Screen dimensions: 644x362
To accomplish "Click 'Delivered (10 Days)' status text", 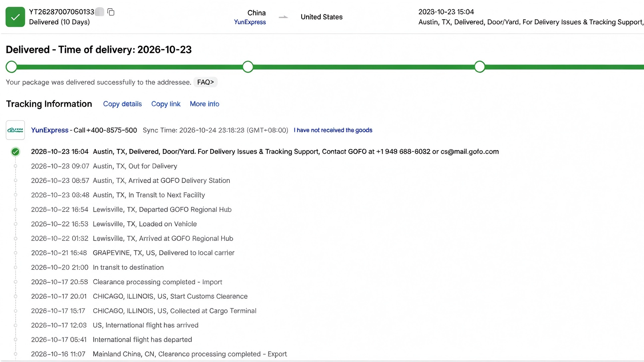I will tap(59, 22).
